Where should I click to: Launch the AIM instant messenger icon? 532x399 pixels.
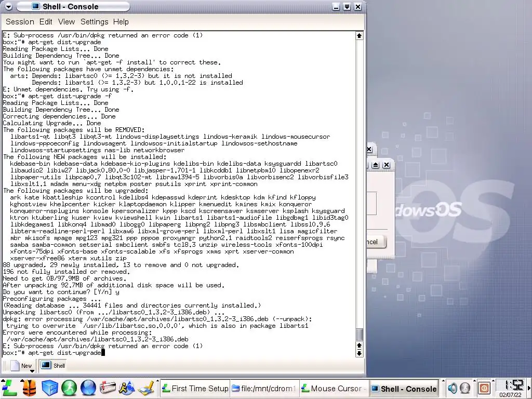click(127, 389)
